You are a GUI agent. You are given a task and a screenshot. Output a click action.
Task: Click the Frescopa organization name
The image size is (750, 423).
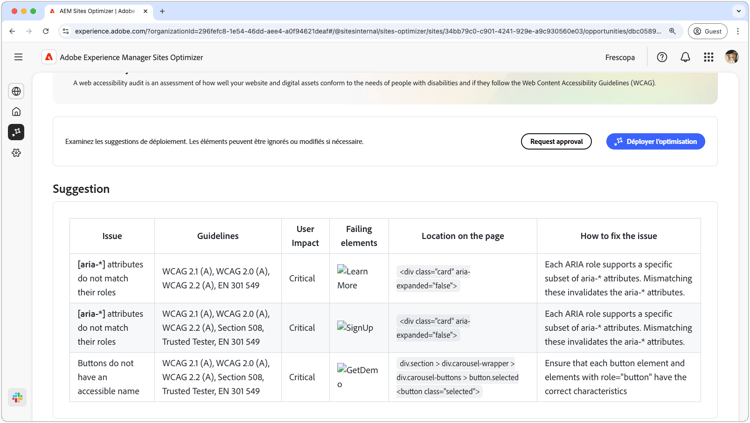pos(620,57)
